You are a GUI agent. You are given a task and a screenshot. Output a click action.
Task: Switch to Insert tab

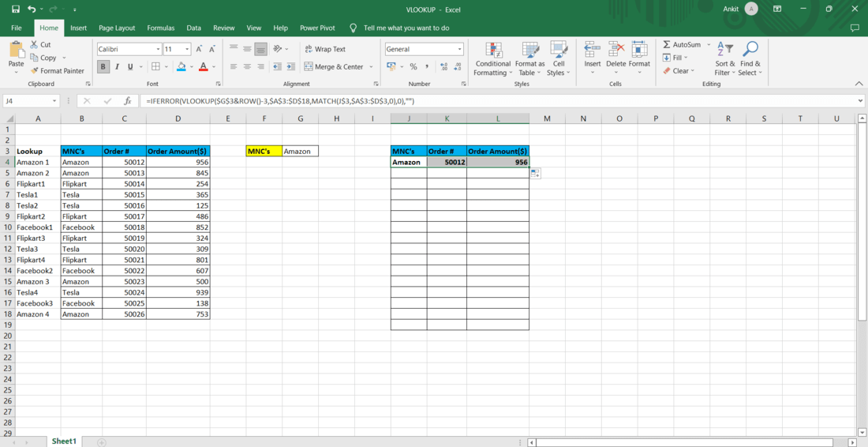point(79,28)
